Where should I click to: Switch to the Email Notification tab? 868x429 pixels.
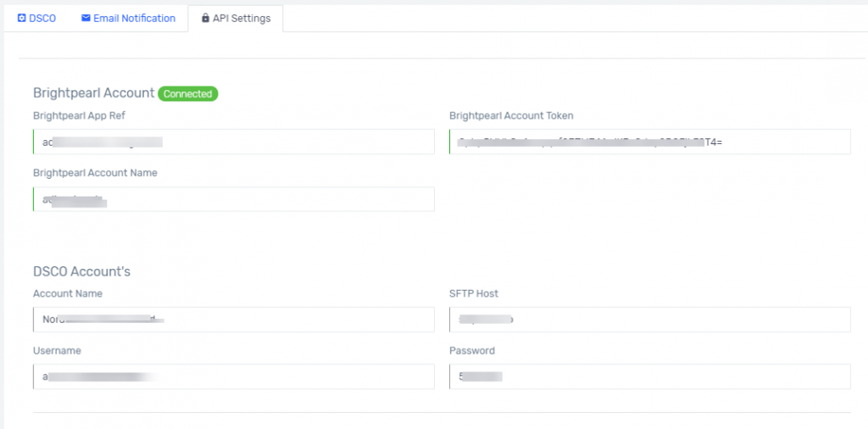click(128, 19)
